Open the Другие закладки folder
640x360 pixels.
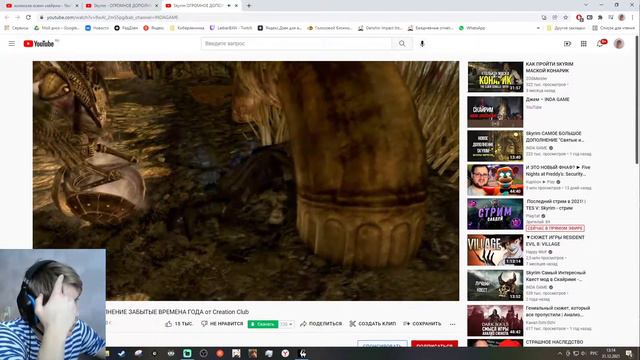click(x=566, y=28)
